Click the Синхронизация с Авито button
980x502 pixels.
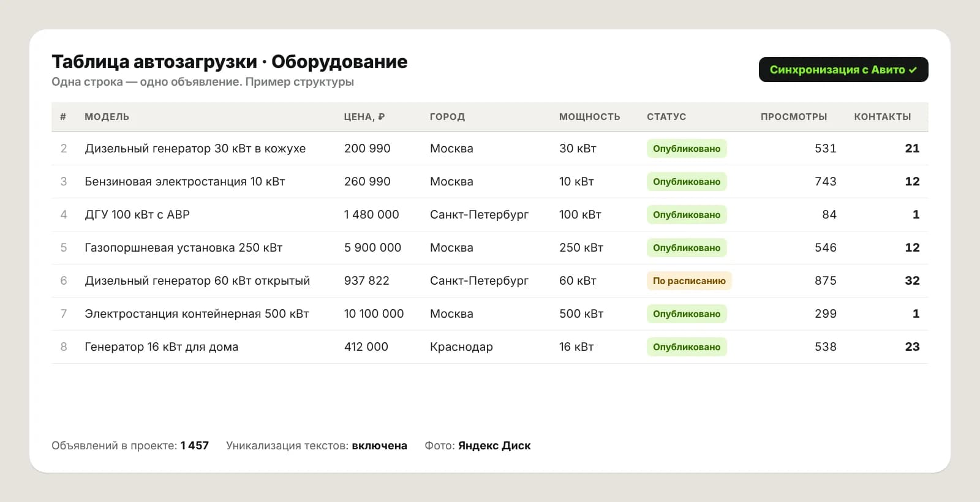(843, 70)
